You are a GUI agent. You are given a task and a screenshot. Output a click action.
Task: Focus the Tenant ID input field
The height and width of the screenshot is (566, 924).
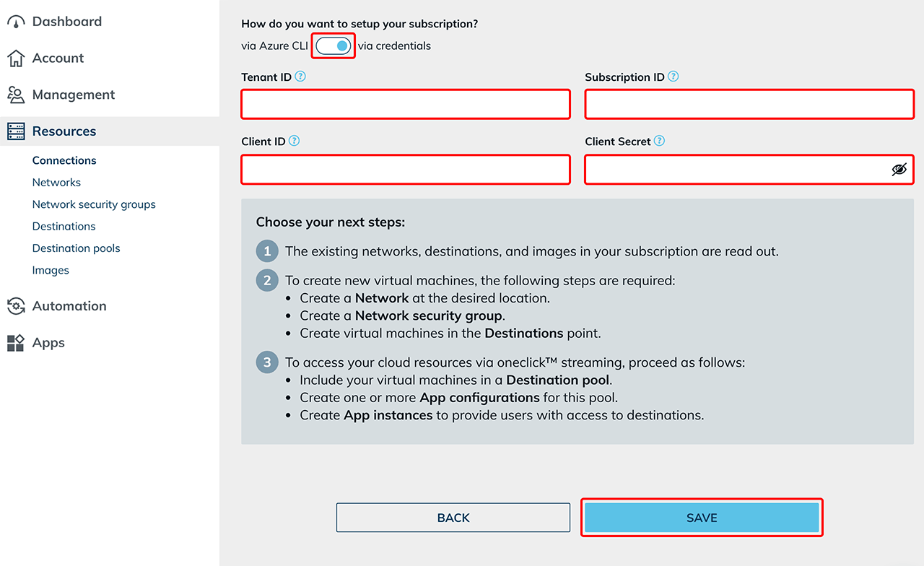click(x=406, y=105)
